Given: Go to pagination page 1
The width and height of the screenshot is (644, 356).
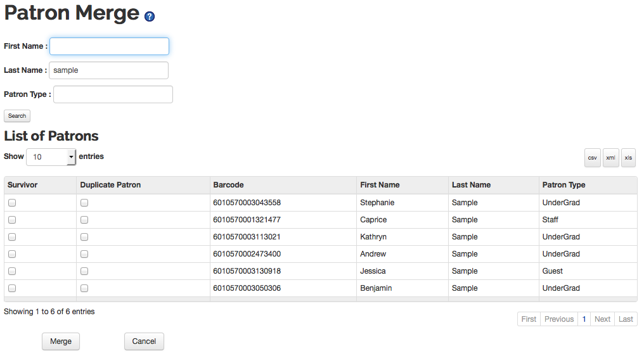Looking at the screenshot, I should click(x=584, y=319).
